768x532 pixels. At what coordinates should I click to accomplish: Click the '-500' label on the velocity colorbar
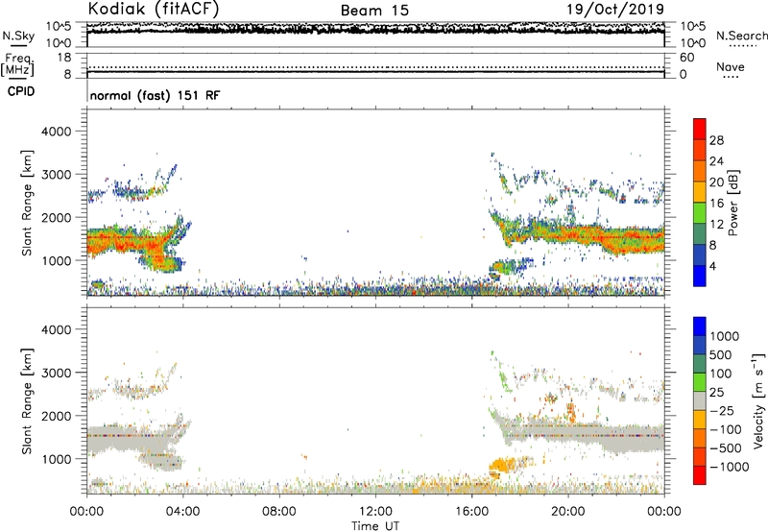click(726, 448)
